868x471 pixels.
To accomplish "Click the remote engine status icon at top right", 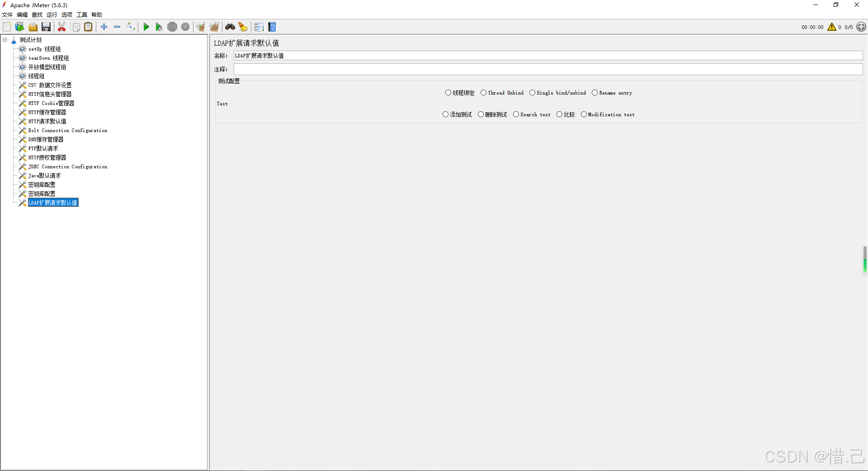I will [x=861, y=27].
